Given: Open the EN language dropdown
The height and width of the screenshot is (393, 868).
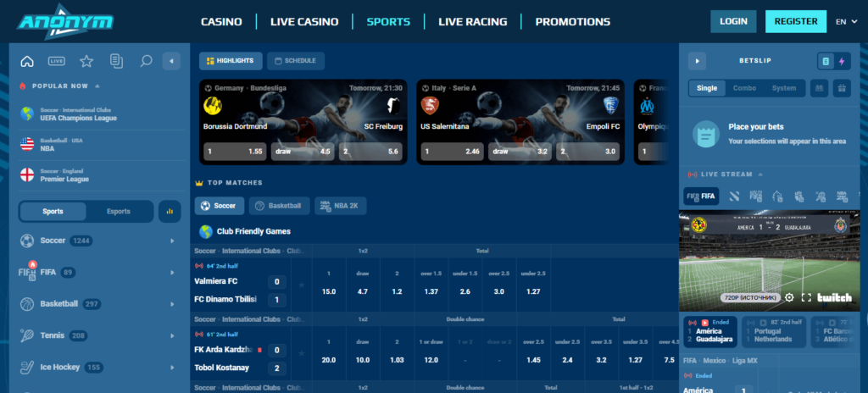Looking at the screenshot, I should click(847, 22).
